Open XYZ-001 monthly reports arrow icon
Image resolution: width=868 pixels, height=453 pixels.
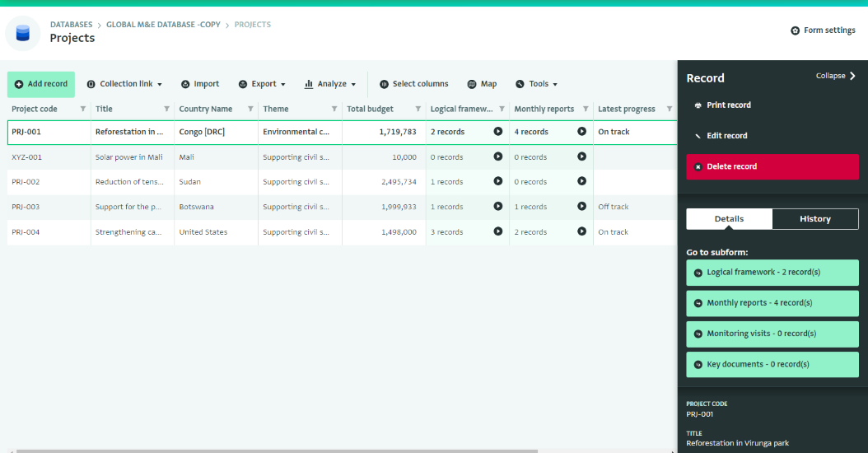[581, 156]
